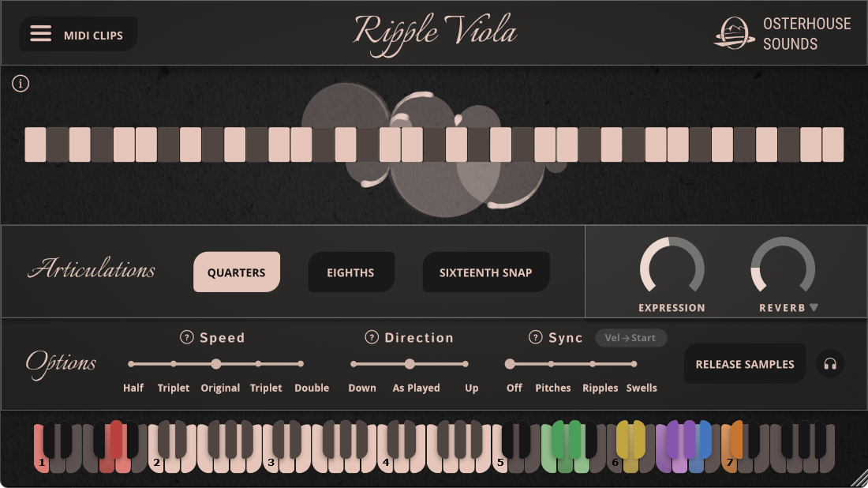Click the 'Original' speed label
The height and width of the screenshot is (488, 868).
click(220, 388)
